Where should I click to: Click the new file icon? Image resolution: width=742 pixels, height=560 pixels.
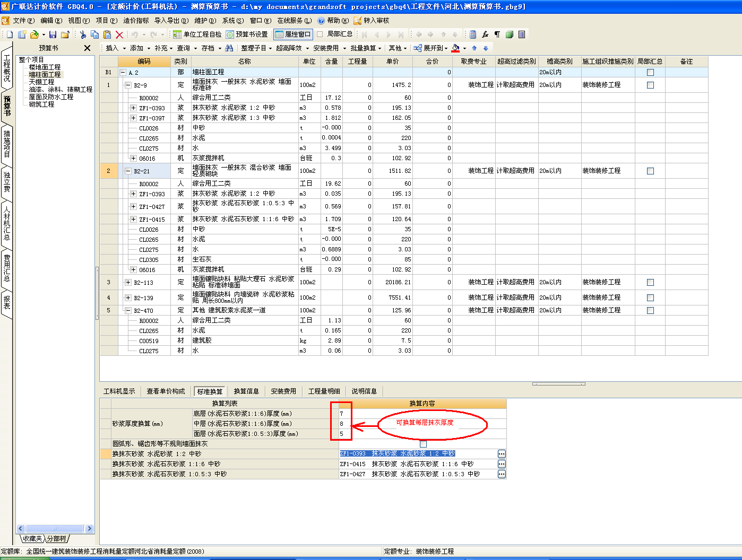[10, 34]
